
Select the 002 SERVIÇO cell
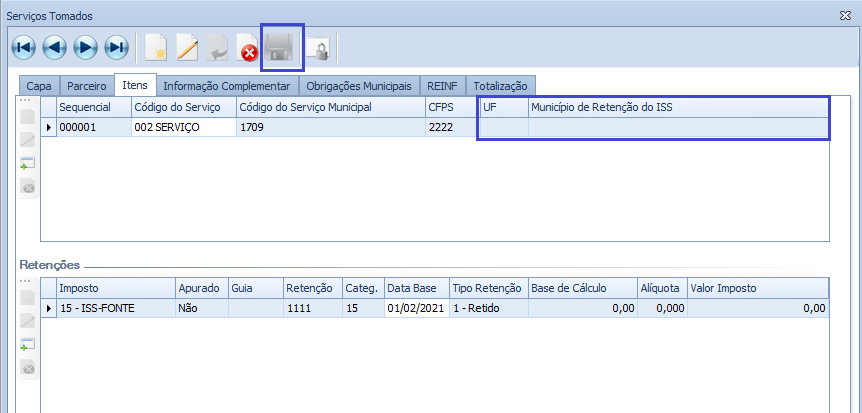(x=183, y=127)
